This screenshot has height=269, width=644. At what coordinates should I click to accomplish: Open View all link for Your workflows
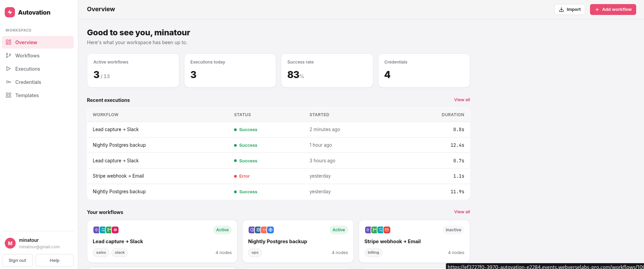point(462,212)
